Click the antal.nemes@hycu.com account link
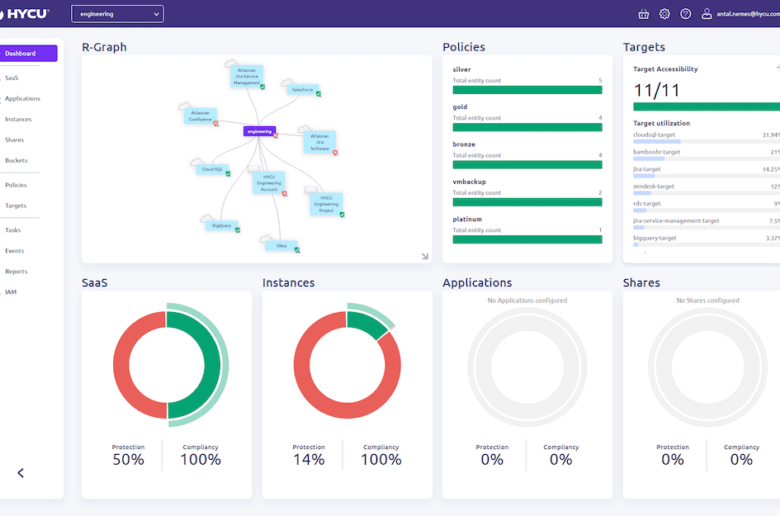Viewport: 780px width, 516px height. tap(748, 14)
